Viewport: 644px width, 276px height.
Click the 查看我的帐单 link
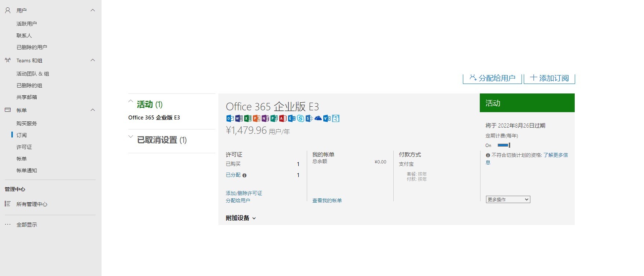(x=327, y=200)
